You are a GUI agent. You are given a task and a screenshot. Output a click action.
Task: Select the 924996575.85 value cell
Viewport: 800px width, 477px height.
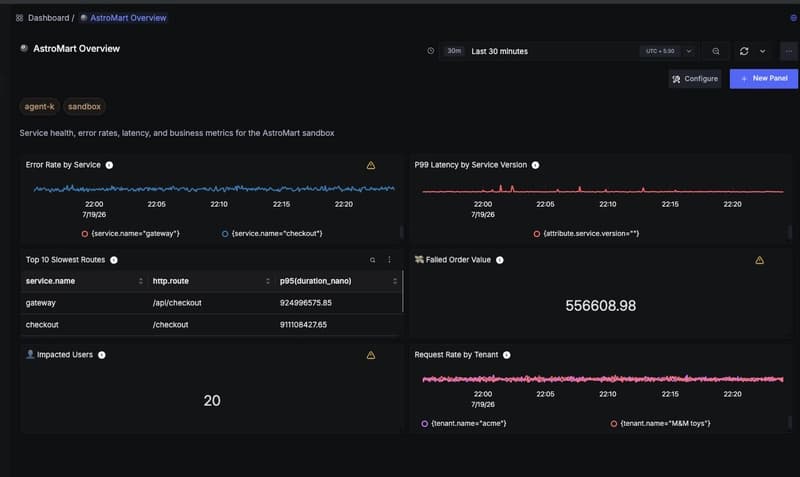click(306, 303)
